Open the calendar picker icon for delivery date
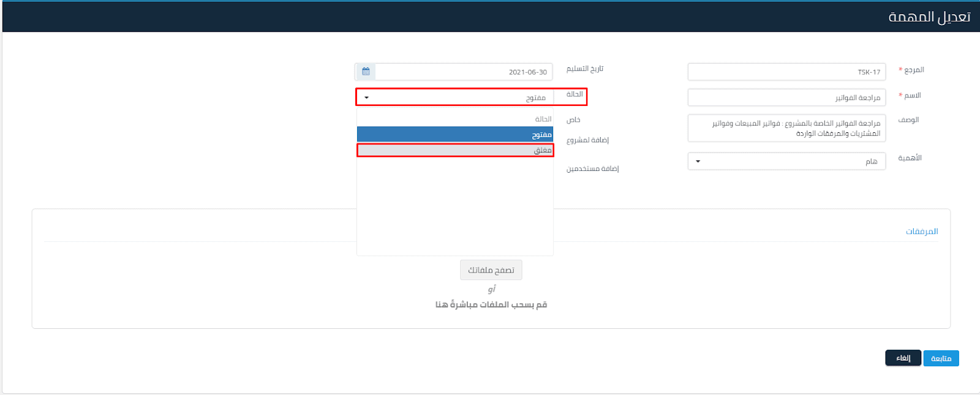 point(366,72)
